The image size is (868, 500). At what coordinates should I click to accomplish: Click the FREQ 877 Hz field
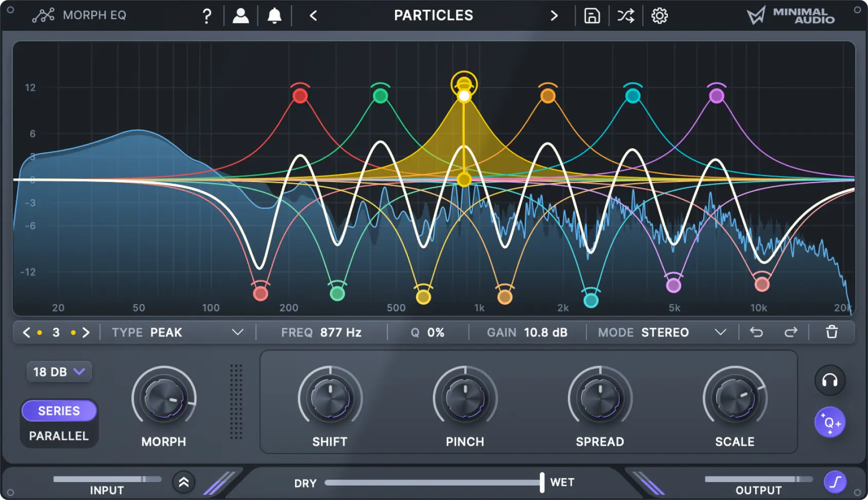point(321,332)
